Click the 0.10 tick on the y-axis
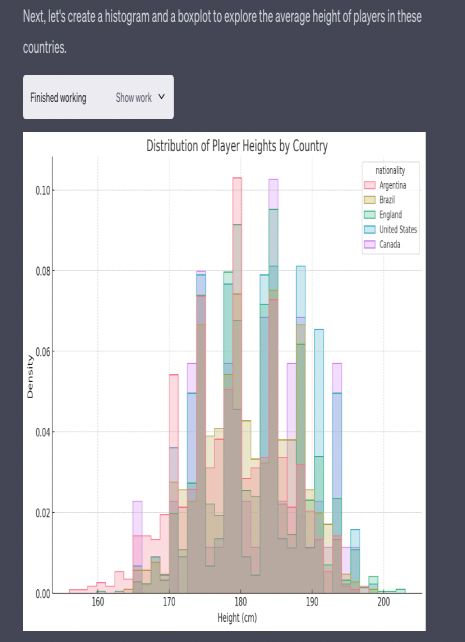The image size is (465, 642). 43,190
